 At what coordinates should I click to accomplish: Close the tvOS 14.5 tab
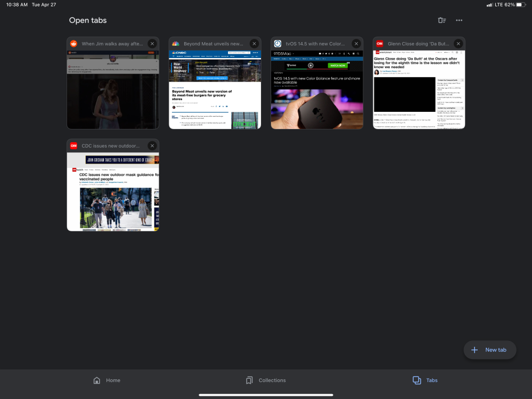(x=356, y=44)
